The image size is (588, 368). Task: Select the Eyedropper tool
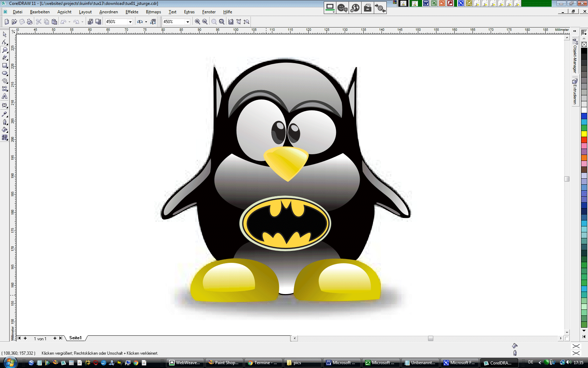5,114
